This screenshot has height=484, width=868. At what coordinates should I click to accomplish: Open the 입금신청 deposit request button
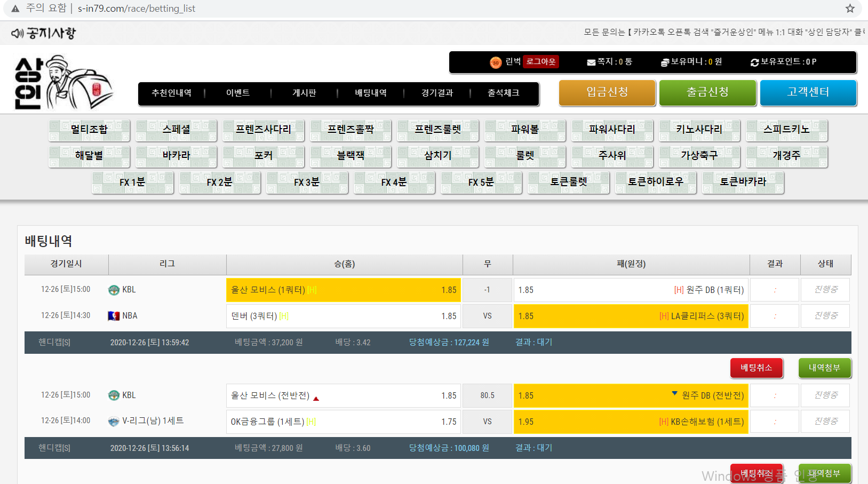[607, 92]
